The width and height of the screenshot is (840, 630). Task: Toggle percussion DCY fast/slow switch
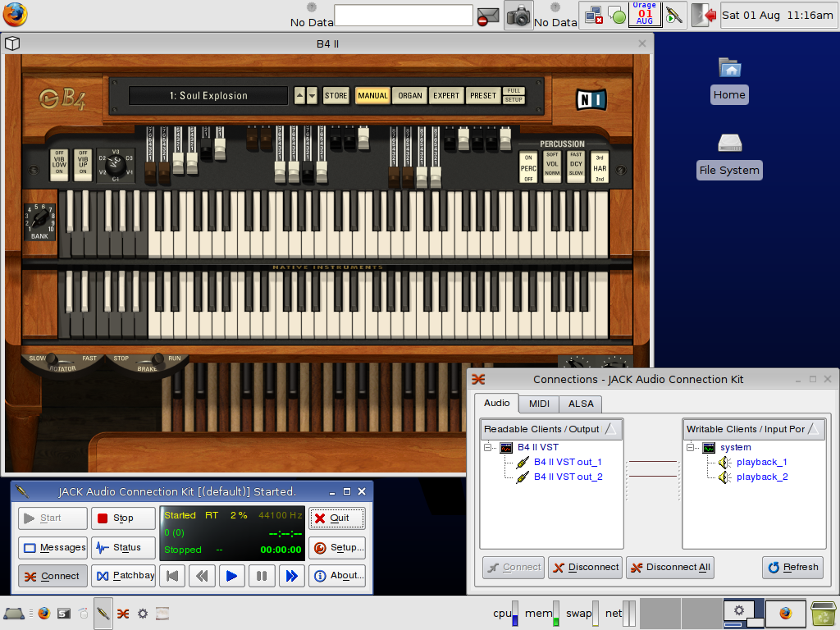click(x=576, y=167)
